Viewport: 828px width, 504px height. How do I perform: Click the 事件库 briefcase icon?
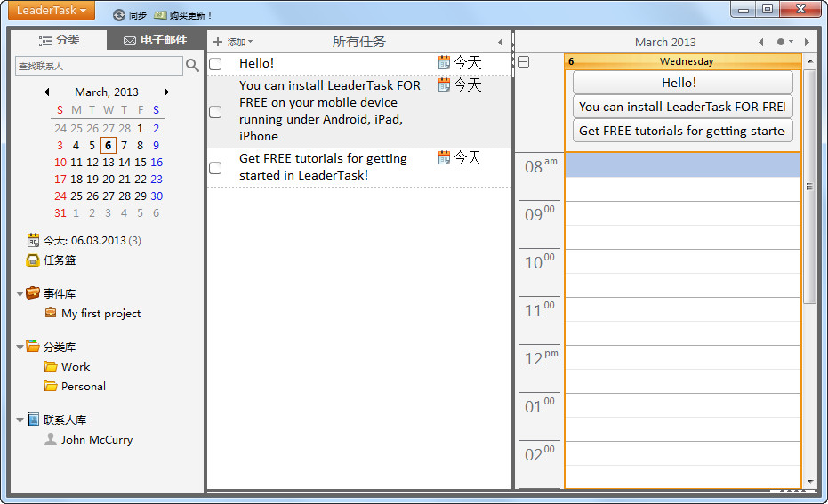pyautogui.click(x=33, y=293)
